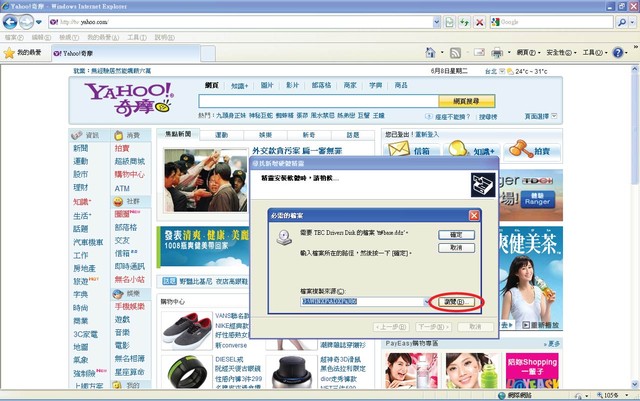
Task: Click the 新聞 link in left sidebar
Action: click(80, 148)
